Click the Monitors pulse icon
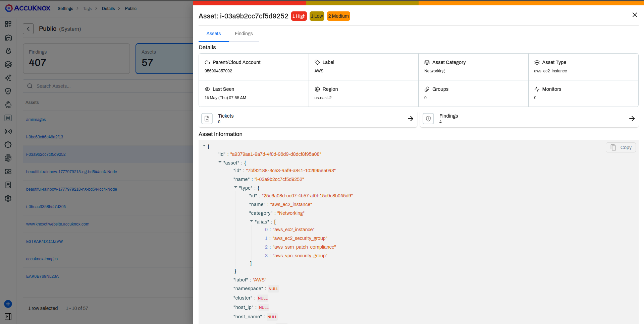 (x=537, y=89)
